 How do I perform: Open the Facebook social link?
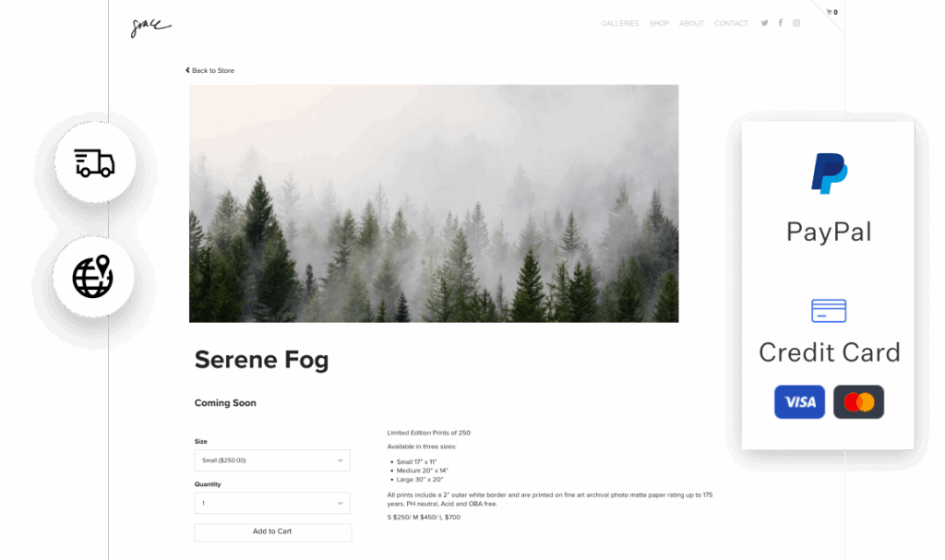[x=781, y=23]
